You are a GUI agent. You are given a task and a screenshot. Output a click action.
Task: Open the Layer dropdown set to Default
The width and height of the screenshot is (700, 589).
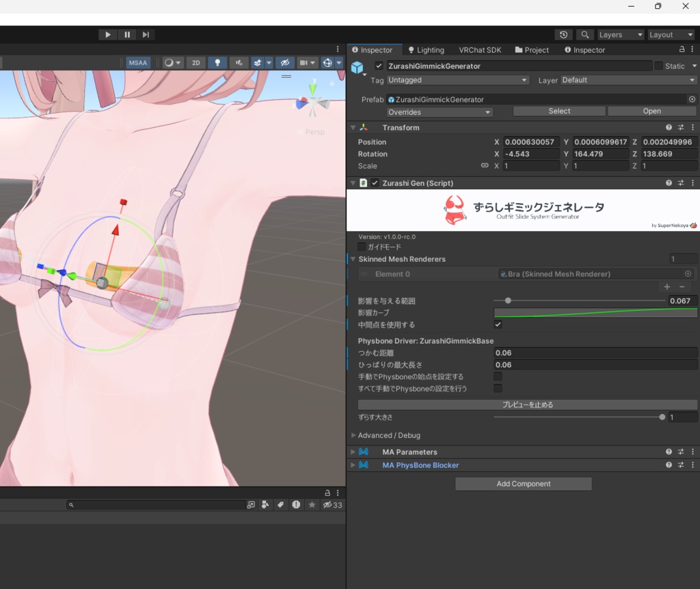[628, 80]
